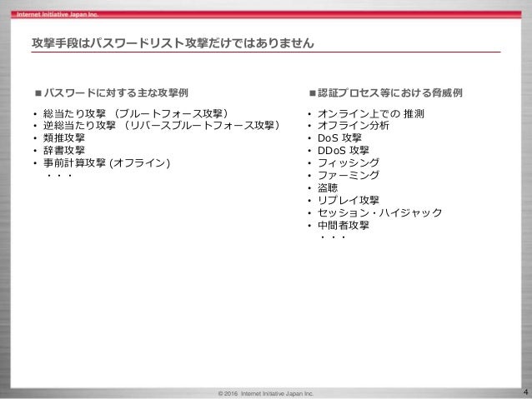The height and width of the screenshot is (399, 532).
Task: Click 'オンライン上での 推測'
Action: pos(371,113)
